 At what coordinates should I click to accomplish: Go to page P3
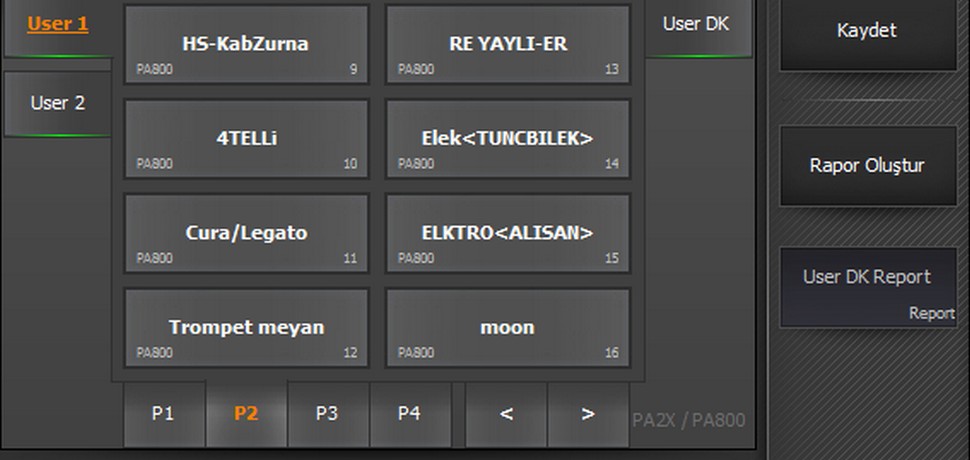(327, 414)
